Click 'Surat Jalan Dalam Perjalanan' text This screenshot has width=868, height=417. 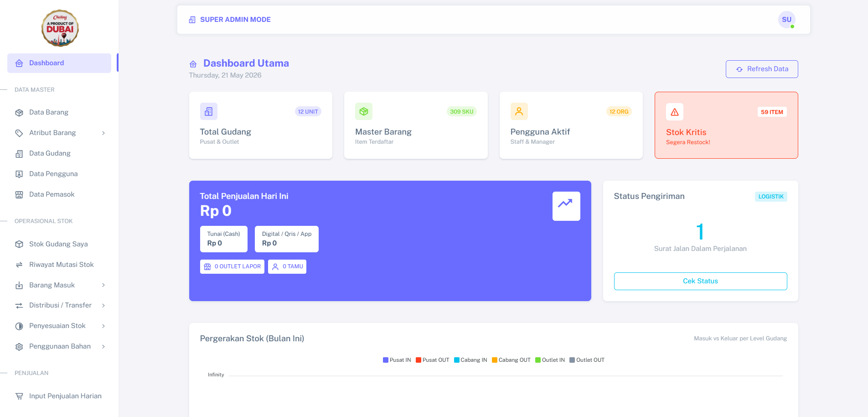[x=700, y=249]
